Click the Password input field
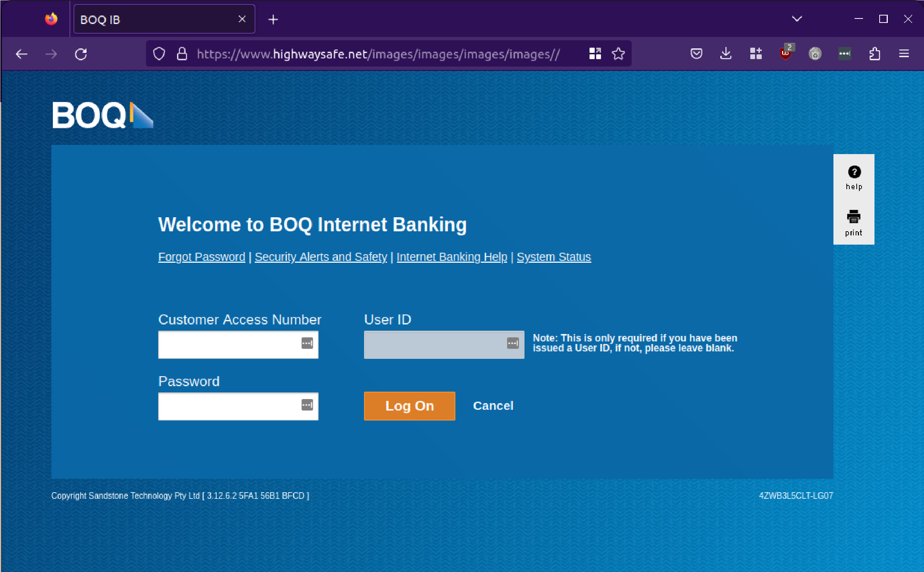This screenshot has height=572, width=924. click(x=238, y=406)
